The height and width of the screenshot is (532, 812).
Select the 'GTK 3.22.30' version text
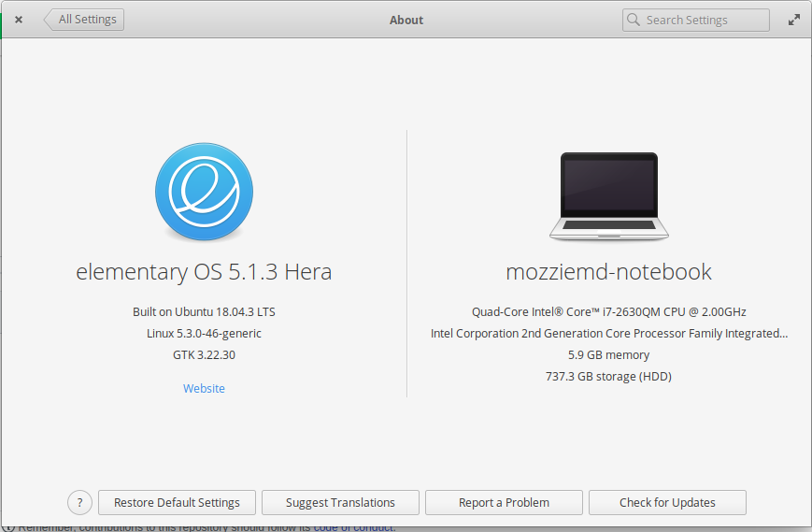[204, 355]
